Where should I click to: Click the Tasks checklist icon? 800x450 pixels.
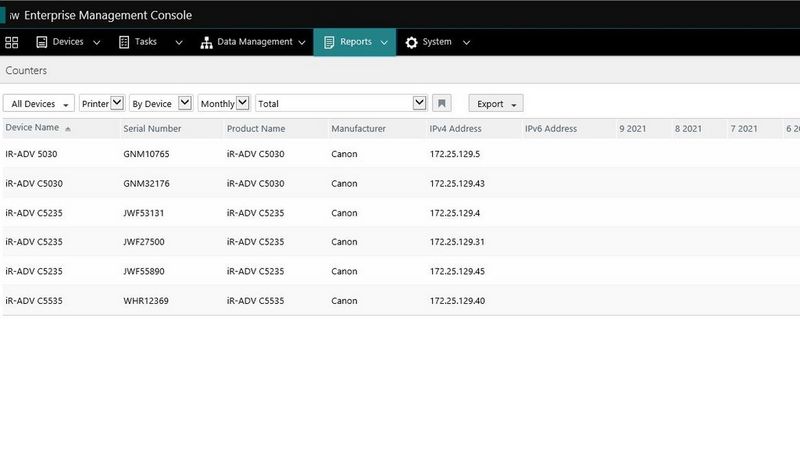(124, 42)
